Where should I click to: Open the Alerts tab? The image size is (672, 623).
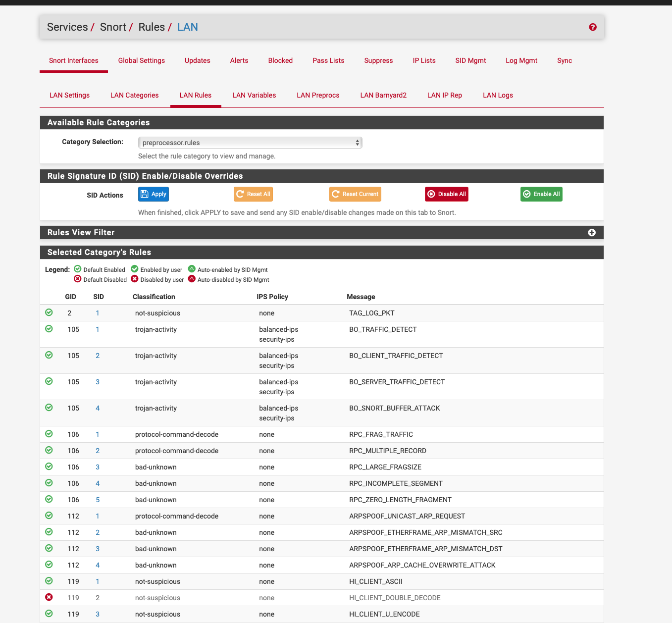(239, 60)
